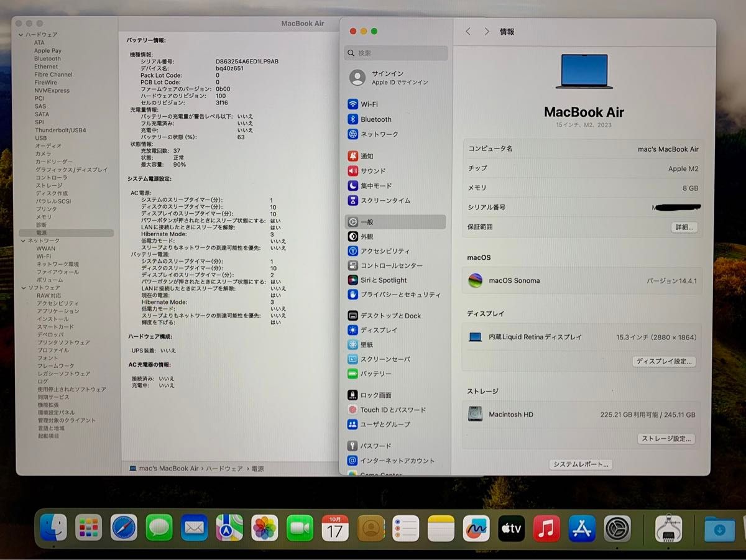Click the MacBook Air laptop image
746x560 pixels.
pyautogui.click(x=584, y=70)
